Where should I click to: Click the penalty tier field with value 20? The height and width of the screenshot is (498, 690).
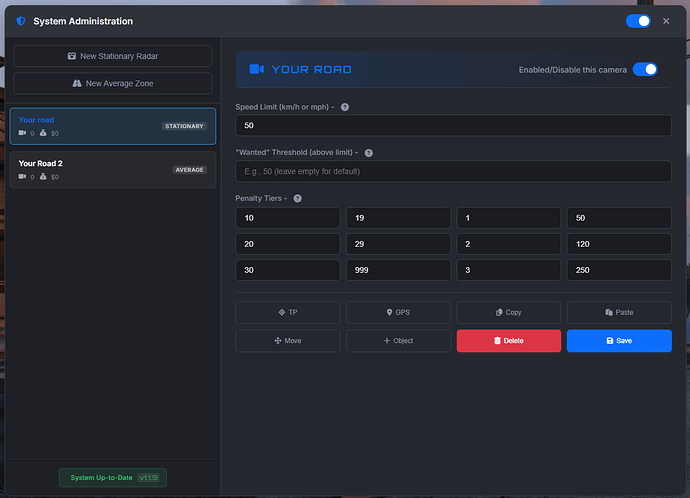[288, 244]
